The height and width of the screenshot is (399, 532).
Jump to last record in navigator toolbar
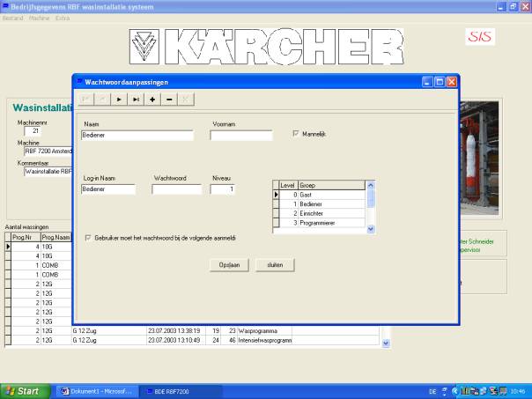(x=136, y=100)
